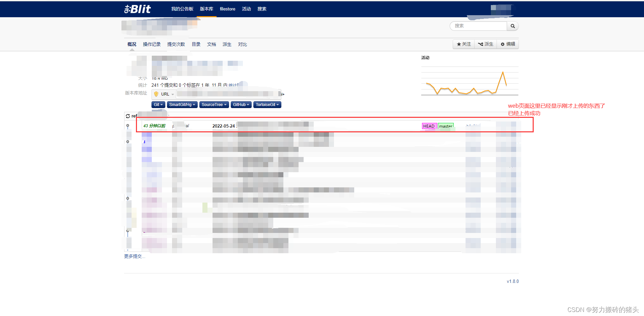Click the v1.8.0 version link

tap(513, 282)
